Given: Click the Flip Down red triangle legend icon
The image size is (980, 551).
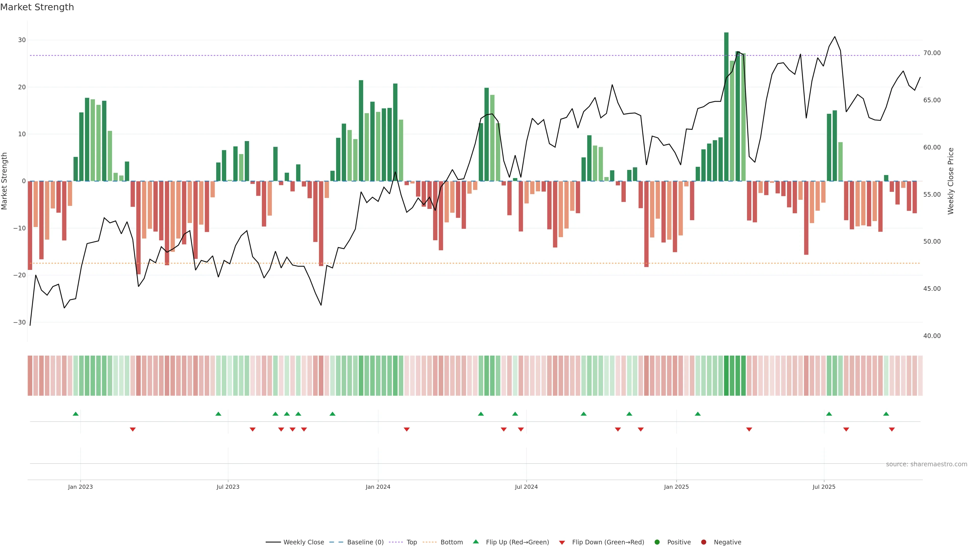Looking at the screenshot, I should [562, 542].
